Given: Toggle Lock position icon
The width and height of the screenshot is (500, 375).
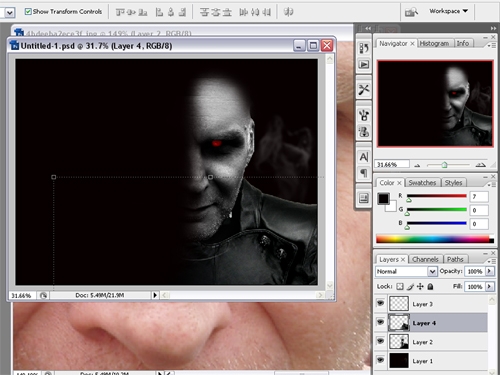Looking at the screenshot, I should click(x=420, y=286).
